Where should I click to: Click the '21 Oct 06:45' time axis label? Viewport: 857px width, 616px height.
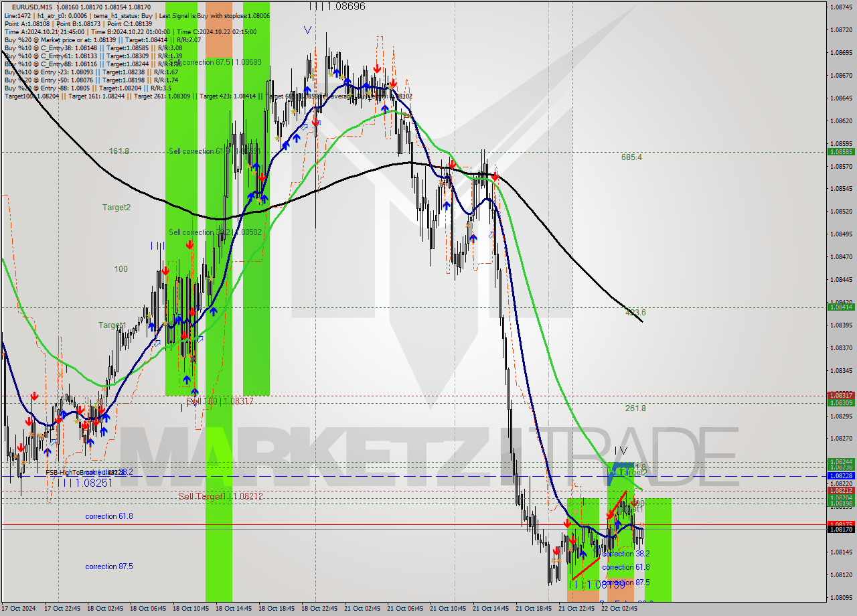point(406,609)
